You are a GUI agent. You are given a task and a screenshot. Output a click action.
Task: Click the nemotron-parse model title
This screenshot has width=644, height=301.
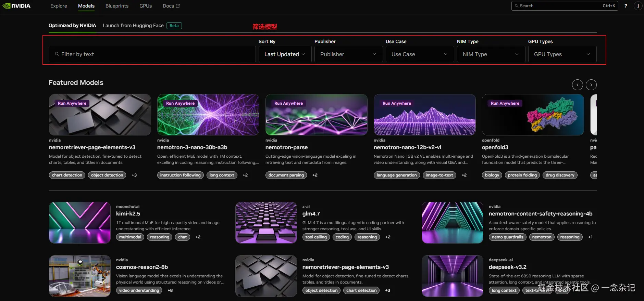[x=286, y=147]
